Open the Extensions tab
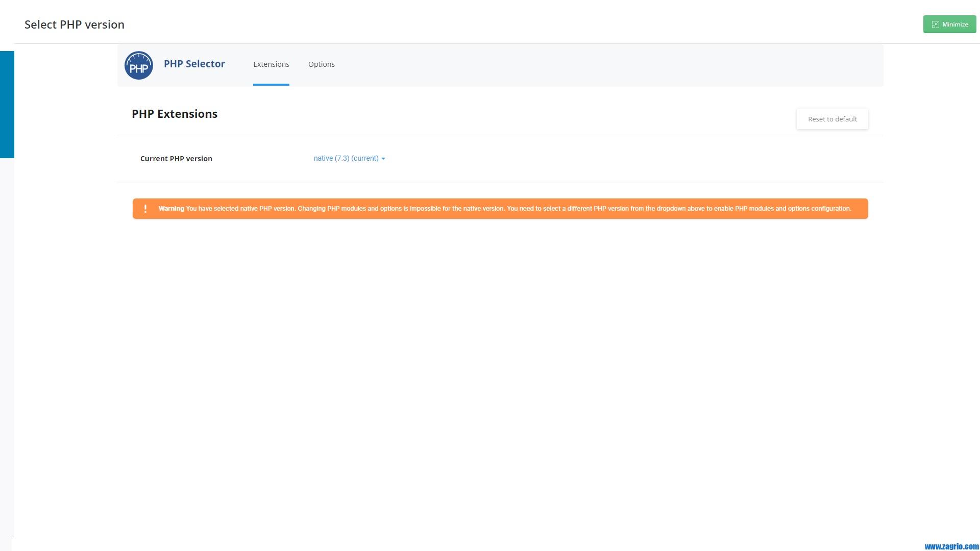 (x=271, y=64)
